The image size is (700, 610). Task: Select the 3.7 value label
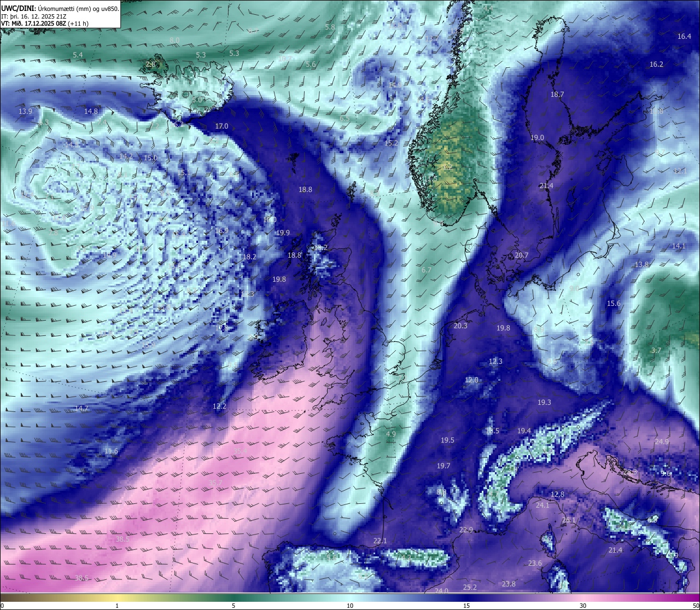point(656,350)
